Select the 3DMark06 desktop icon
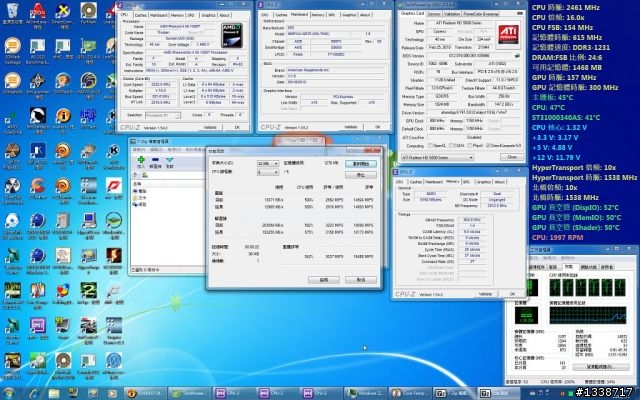 click(x=13, y=84)
